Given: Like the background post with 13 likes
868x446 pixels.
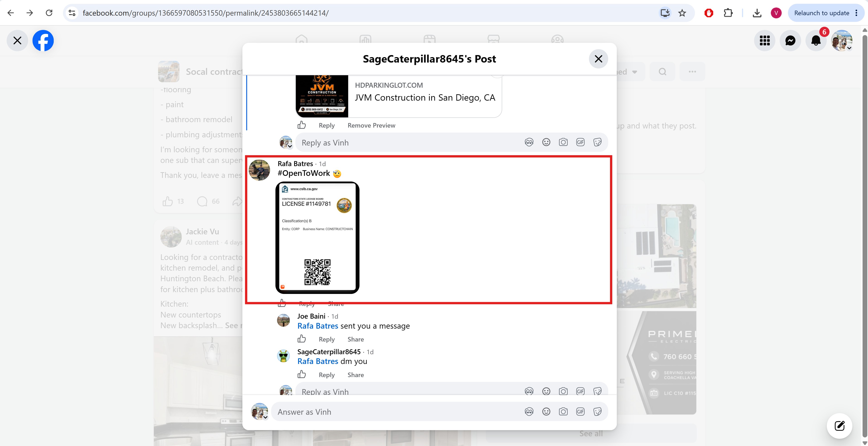Looking at the screenshot, I should [x=167, y=201].
